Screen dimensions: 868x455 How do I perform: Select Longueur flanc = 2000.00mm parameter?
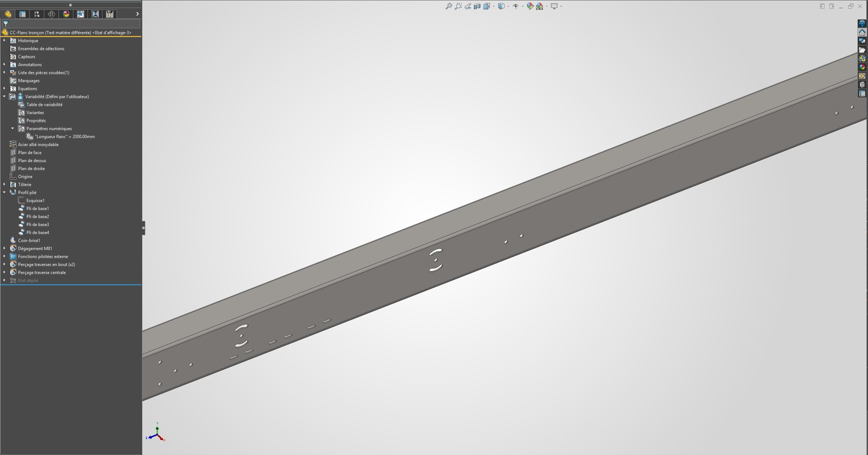coord(65,137)
